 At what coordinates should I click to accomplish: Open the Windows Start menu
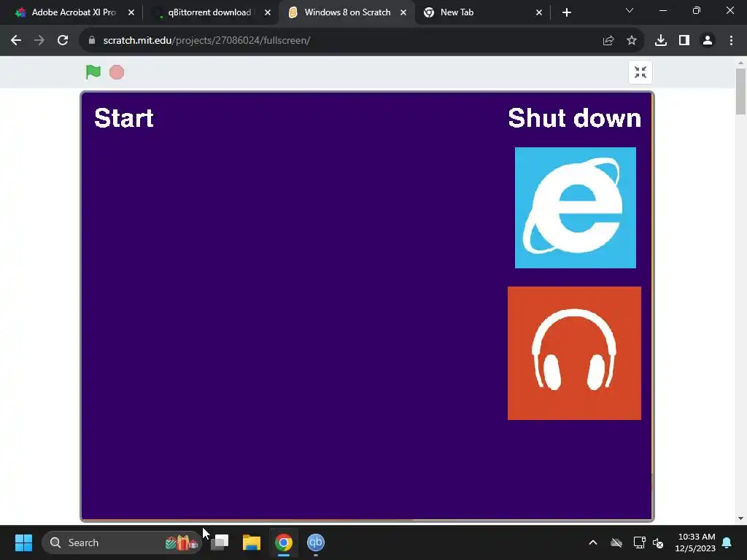pyautogui.click(x=24, y=542)
